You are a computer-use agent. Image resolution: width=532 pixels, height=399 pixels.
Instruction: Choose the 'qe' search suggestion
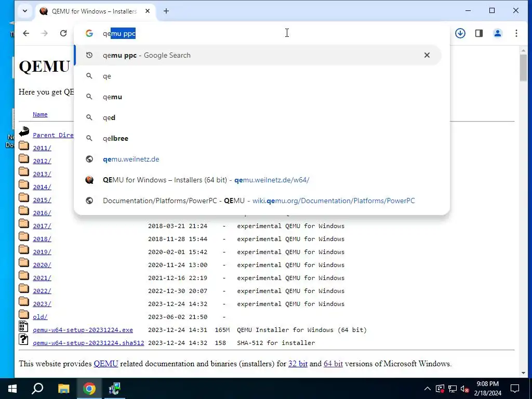[x=258, y=76]
